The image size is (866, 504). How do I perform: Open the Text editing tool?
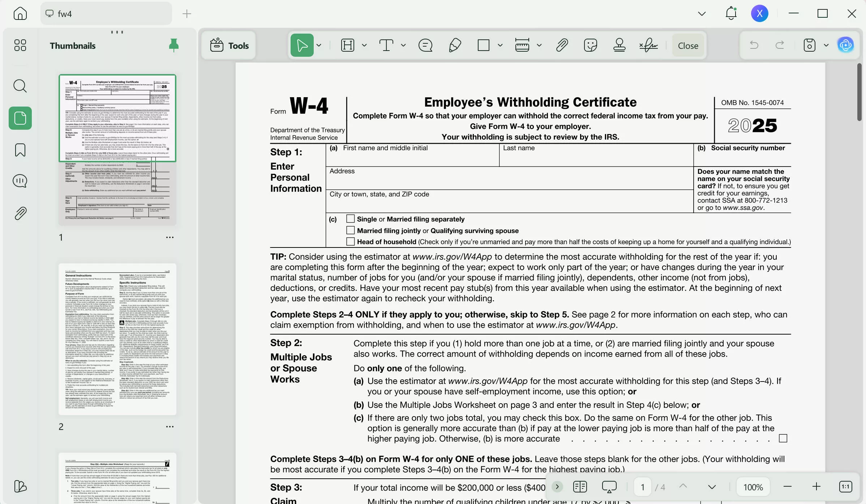tap(387, 45)
